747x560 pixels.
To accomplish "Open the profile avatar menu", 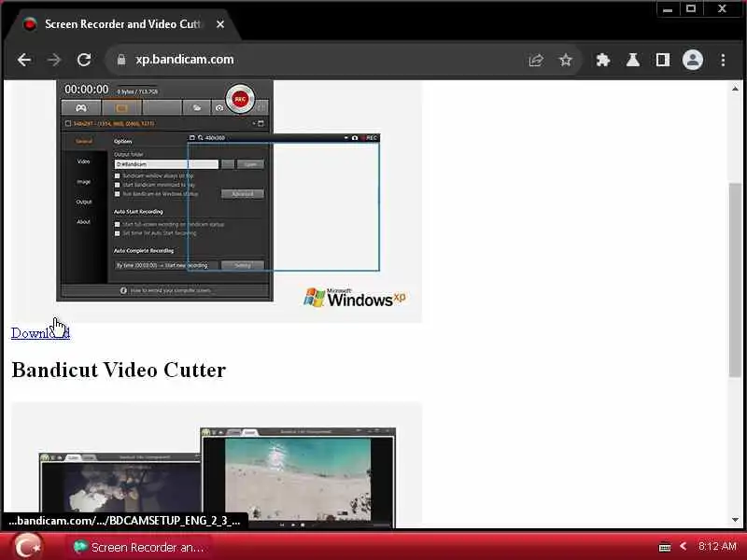I will [693, 60].
